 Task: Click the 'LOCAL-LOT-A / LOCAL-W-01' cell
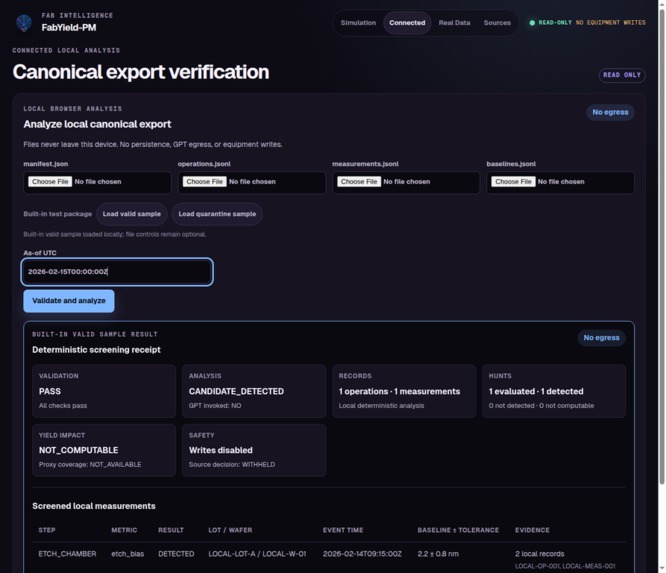[x=257, y=554]
